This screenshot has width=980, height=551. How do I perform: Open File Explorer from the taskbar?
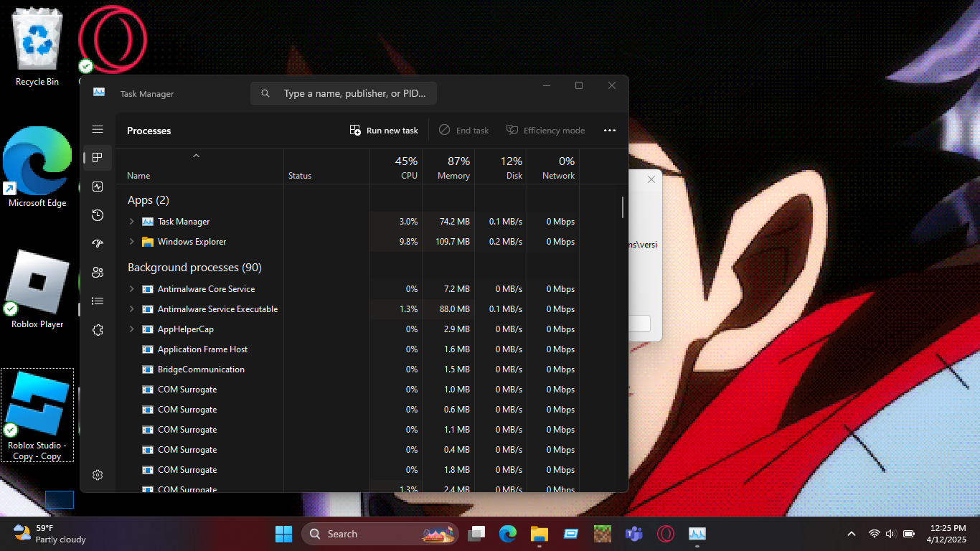pyautogui.click(x=540, y=534)
